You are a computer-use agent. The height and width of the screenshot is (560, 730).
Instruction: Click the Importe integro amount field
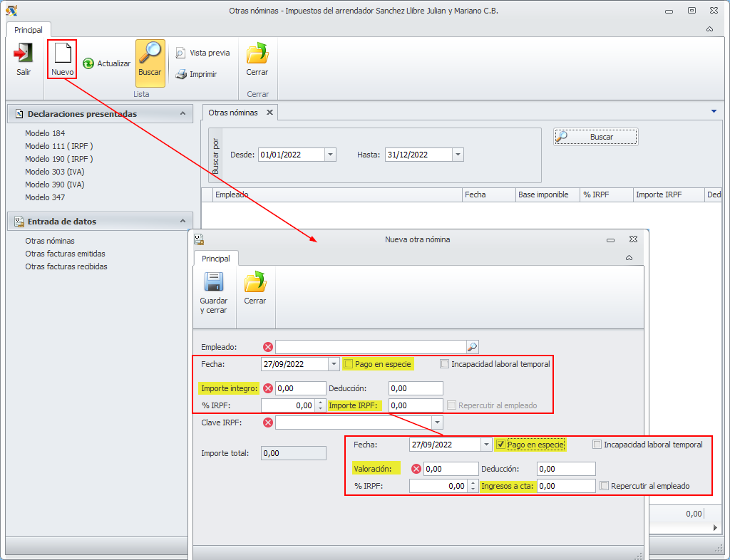click(301, 388)
